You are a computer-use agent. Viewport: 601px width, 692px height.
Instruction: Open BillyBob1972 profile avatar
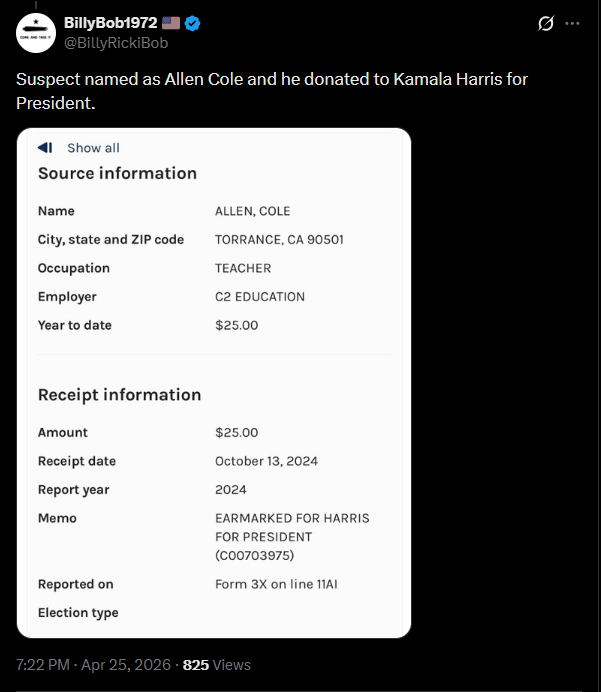tap(36, 33)
